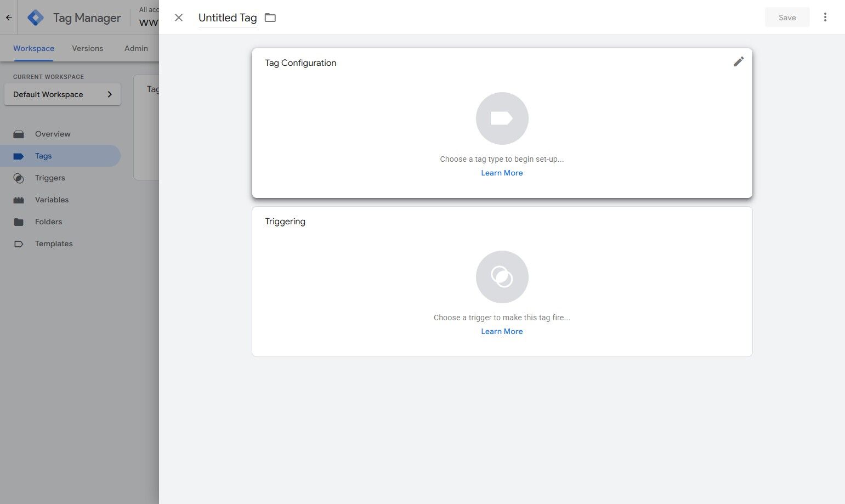
Task: Edit Tag Configuration via the pencil icon
Action: click(x=739, y=61)
